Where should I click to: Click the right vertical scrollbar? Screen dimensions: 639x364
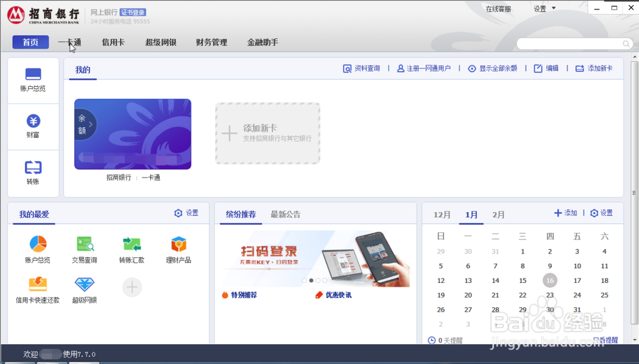point(634,192)
